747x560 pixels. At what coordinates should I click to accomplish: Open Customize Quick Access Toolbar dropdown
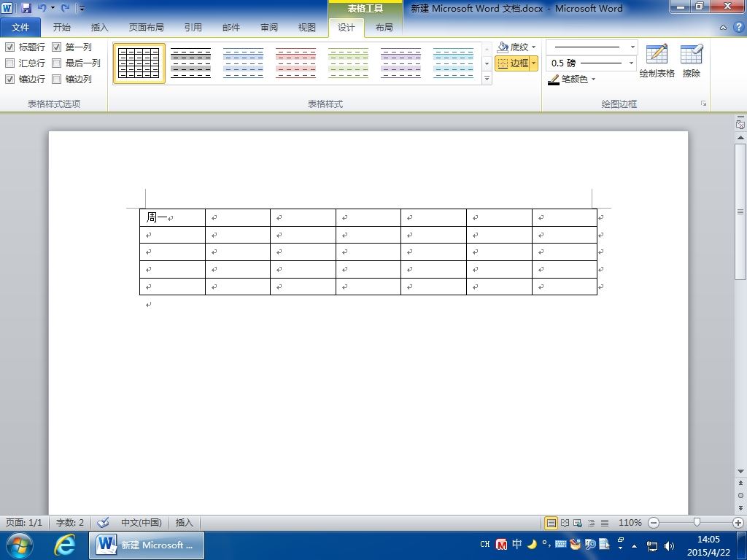coord(82,9)
